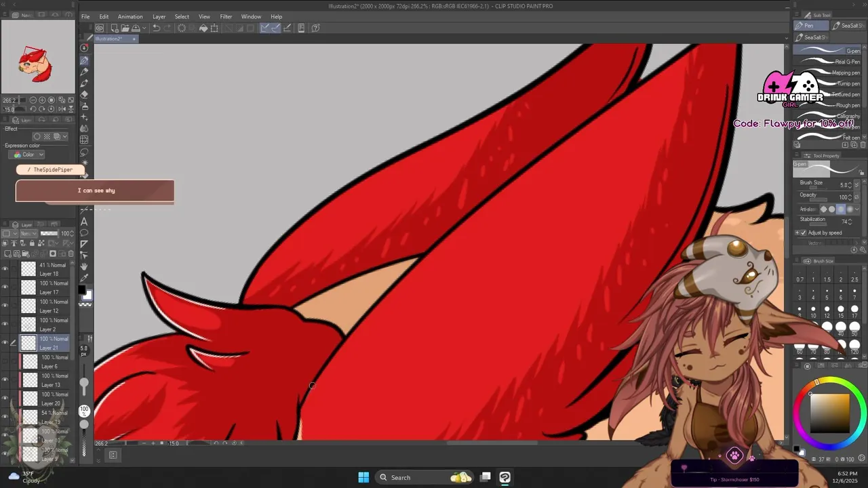Select the Lasso selection tool
This screenshot has width=868, height=488.
tap(84, 151)
